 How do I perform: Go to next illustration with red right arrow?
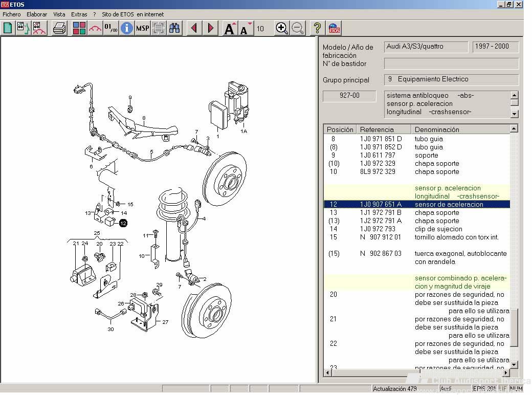210,28
